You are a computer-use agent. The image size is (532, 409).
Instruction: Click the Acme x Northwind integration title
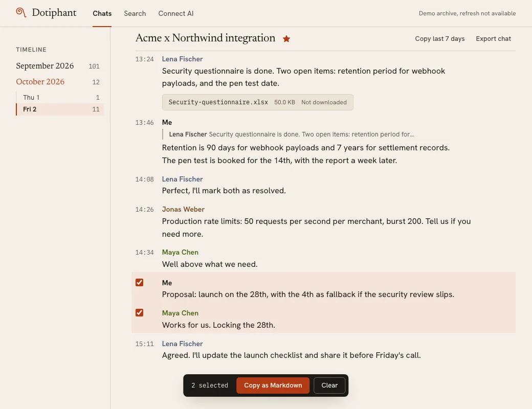click(205, 38)
